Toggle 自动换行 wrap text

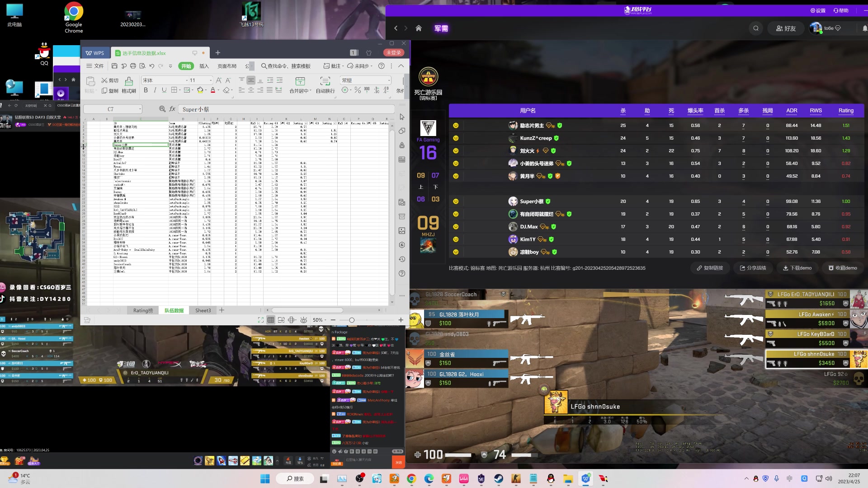tap(325, 85)
